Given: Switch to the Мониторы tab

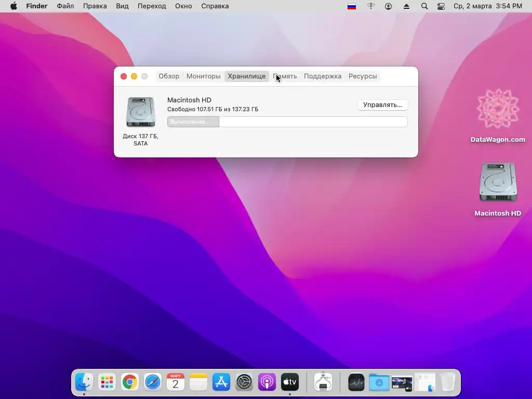Looking at the screenshot, I should click(204, 76).
